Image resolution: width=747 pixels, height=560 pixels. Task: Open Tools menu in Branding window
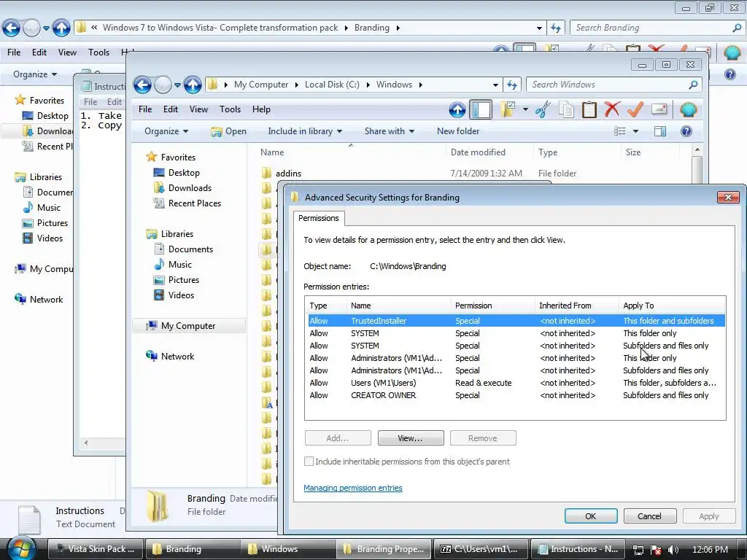(x=98, y=52)
